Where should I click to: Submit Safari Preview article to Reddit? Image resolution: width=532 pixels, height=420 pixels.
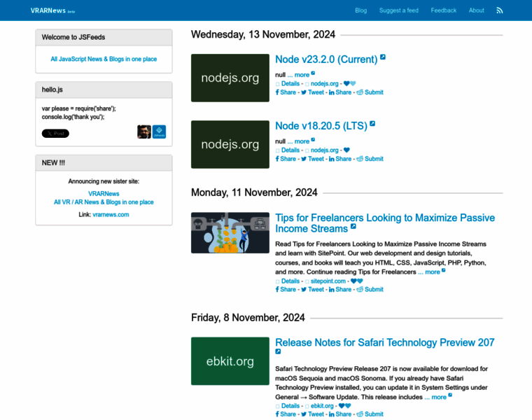(370, 414)
